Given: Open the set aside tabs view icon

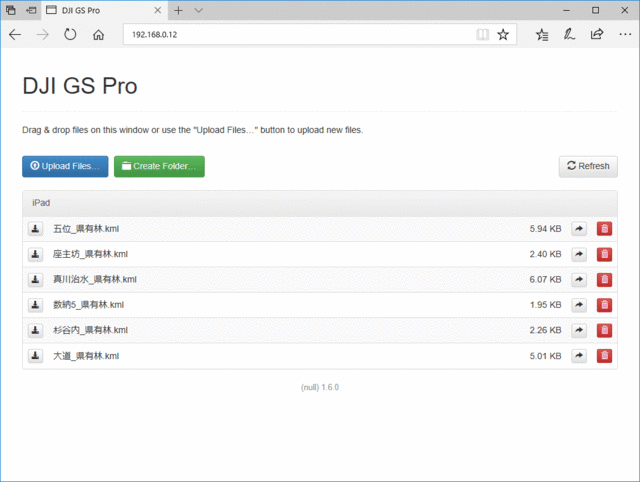Looking at the screenshot, I should pos(11,11).
